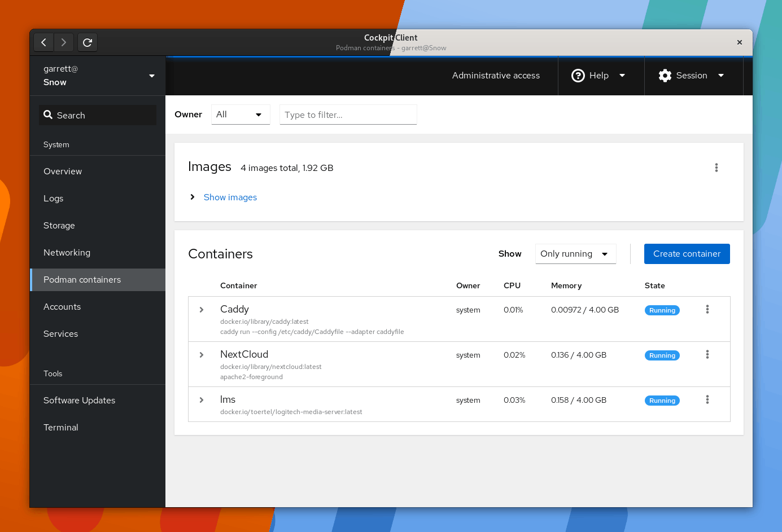Expand the NextCloud container row
This screenshot has height=532, width=782.
[202, 355]
